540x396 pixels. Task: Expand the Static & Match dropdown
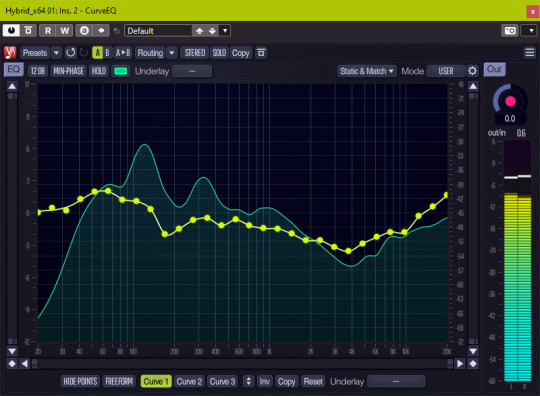(367, 71)
